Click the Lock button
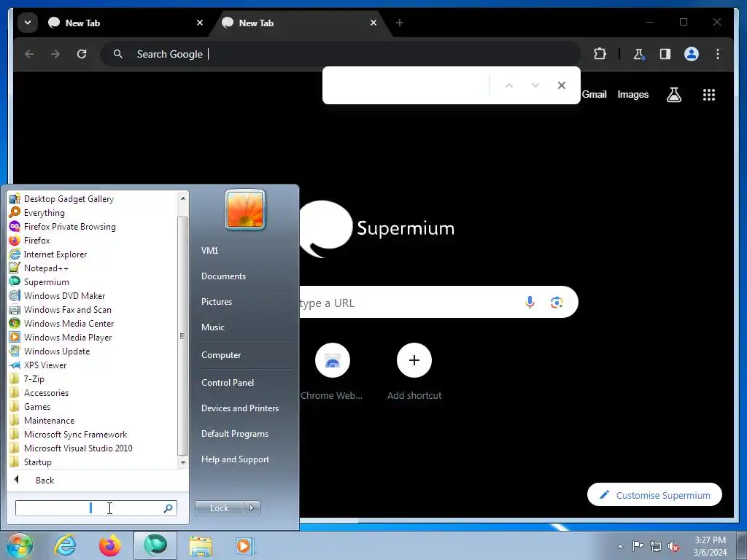Screen dimensions: 747x560 (x=219, y=508)
